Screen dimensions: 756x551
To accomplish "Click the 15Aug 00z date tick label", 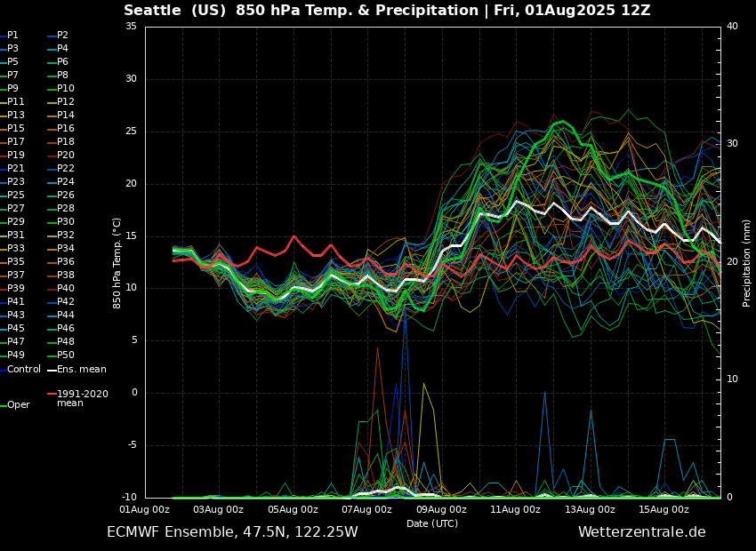I will 664,510.
